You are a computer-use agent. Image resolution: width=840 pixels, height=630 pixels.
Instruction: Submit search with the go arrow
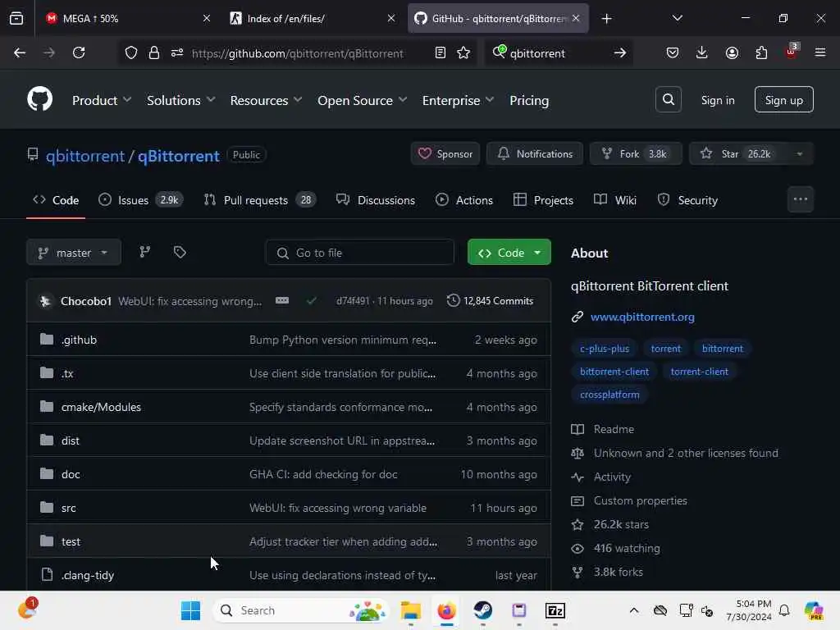point(620,52)
